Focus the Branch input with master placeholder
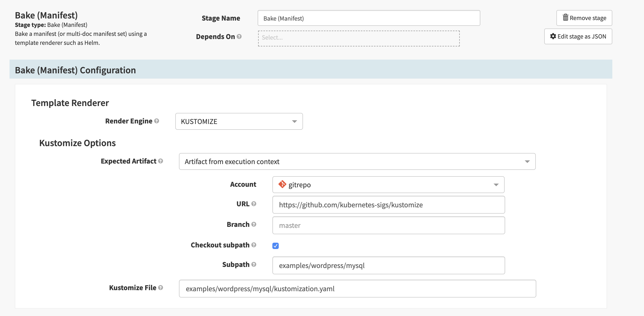Viewport: 644px width, 316px height. pos(389,226)
